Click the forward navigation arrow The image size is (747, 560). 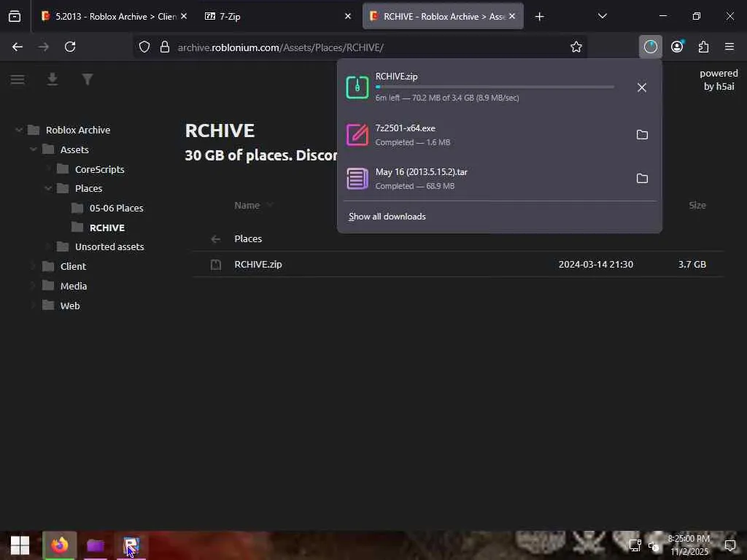coord(43,47)
